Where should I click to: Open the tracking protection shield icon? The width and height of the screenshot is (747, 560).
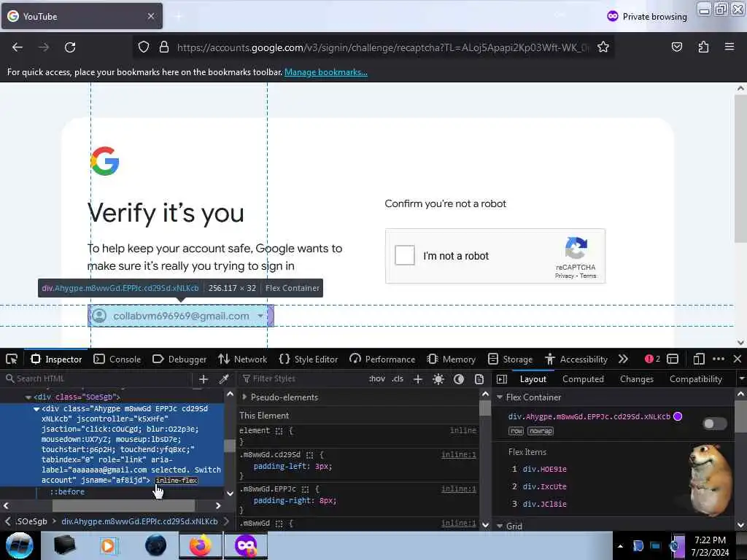(x=144, y=47)
